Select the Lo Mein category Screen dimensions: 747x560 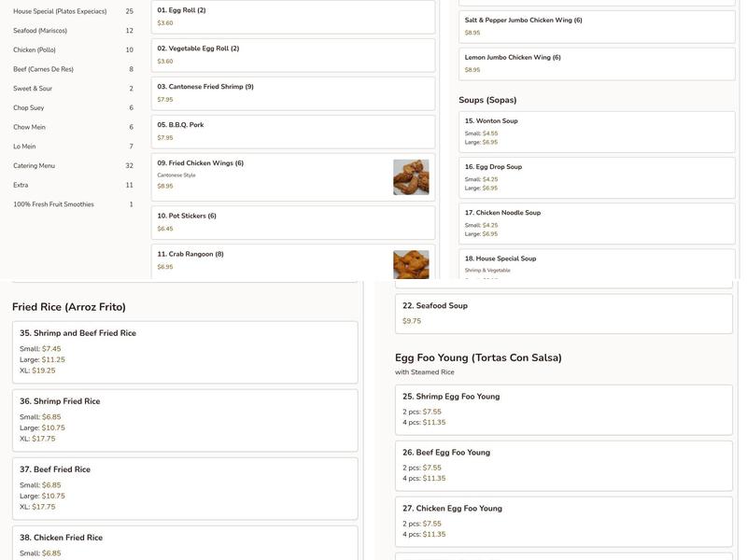point(23,144)
